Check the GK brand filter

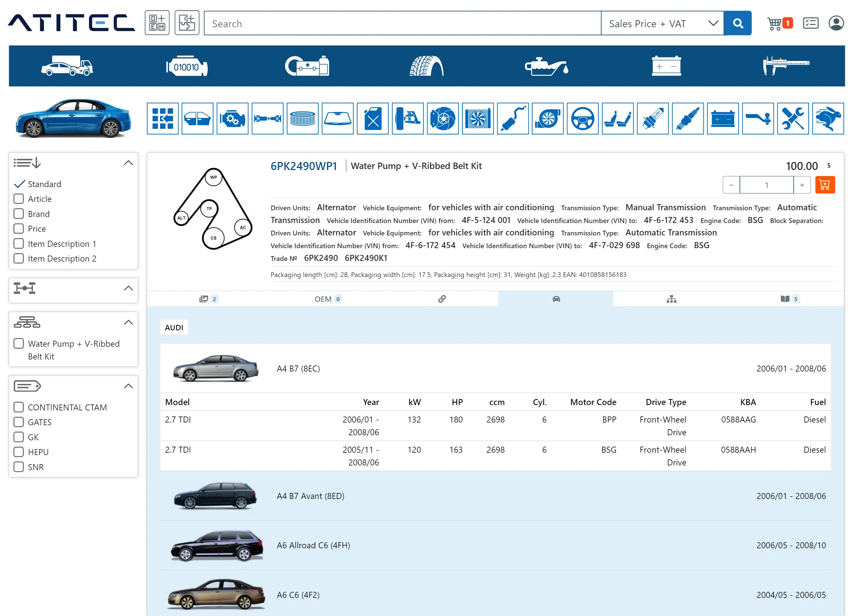[x=19, y=437]
